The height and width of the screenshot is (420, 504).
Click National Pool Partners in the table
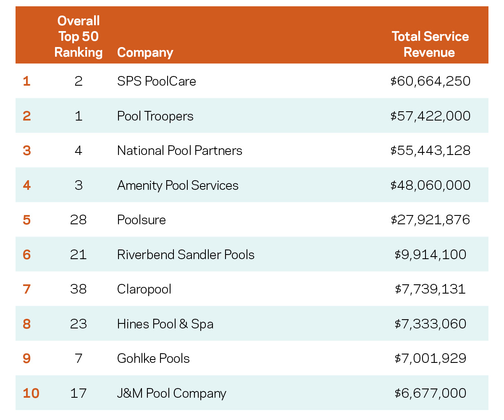[x=179, y=150]
